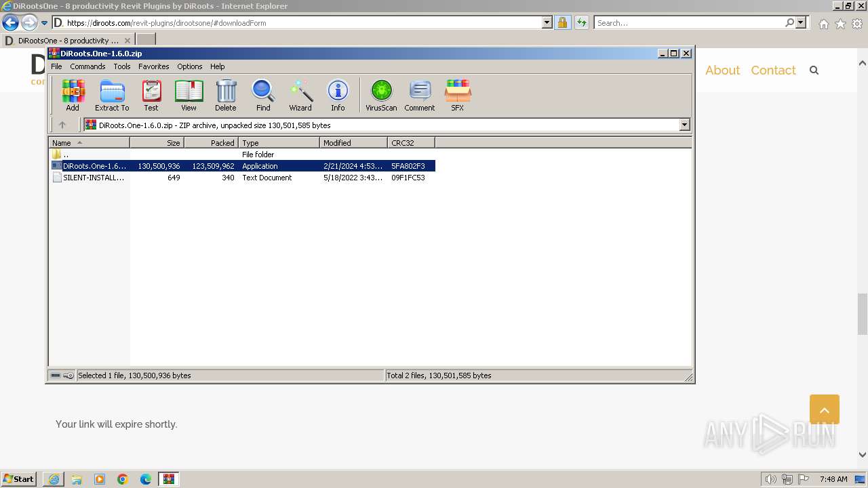
Task: Click the disk icon in WinRAR status bar
Action: (x=56, y=375)
